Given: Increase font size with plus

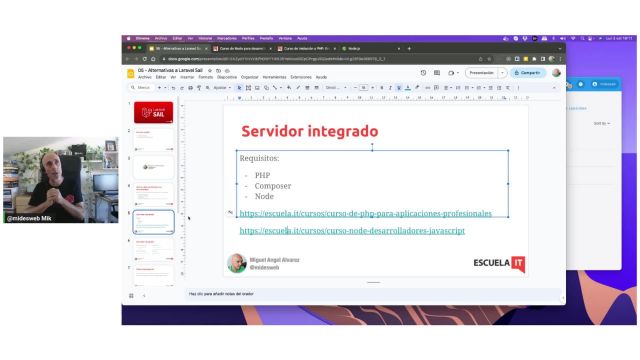Looking at the screenshot, I should [373, 88].
